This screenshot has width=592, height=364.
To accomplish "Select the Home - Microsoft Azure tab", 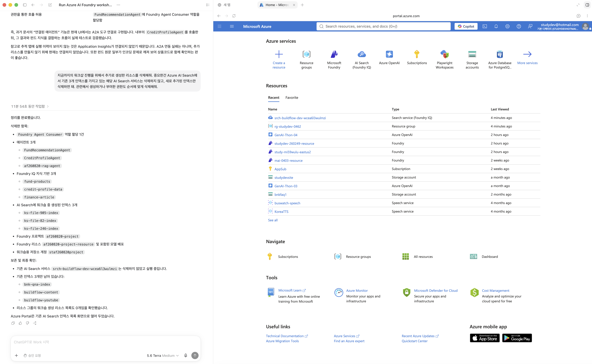I will click(277, 5).
